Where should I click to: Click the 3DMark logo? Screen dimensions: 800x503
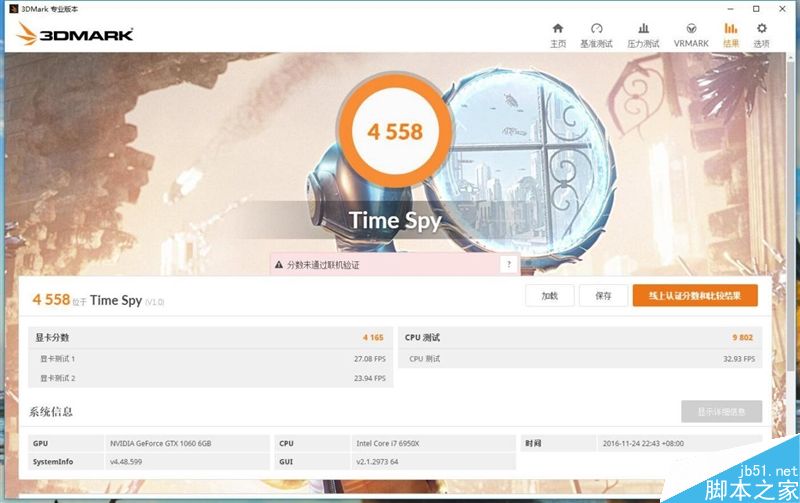[75, 34]
